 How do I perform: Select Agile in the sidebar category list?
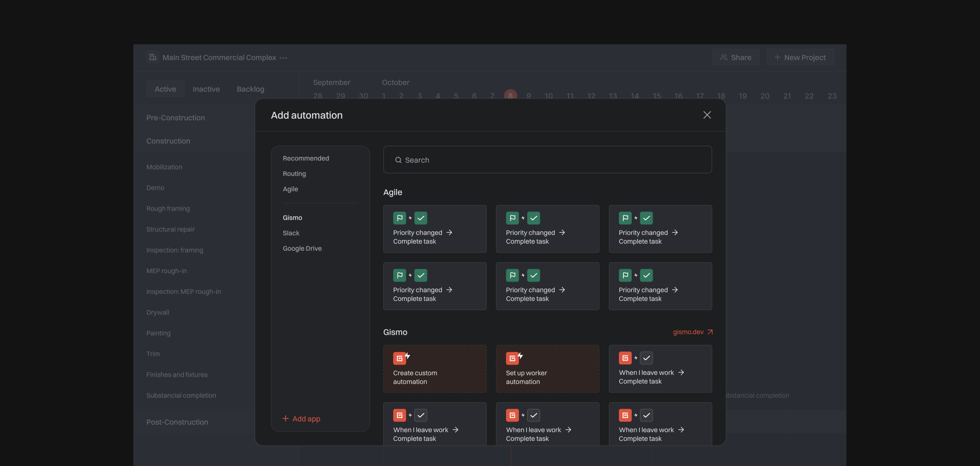[x=290, y=189]
